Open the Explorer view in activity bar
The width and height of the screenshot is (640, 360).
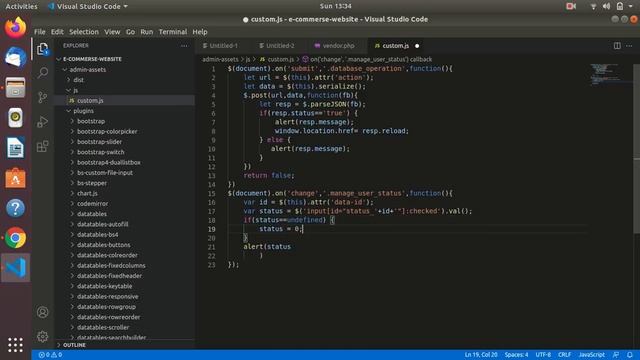click(42, 49)
